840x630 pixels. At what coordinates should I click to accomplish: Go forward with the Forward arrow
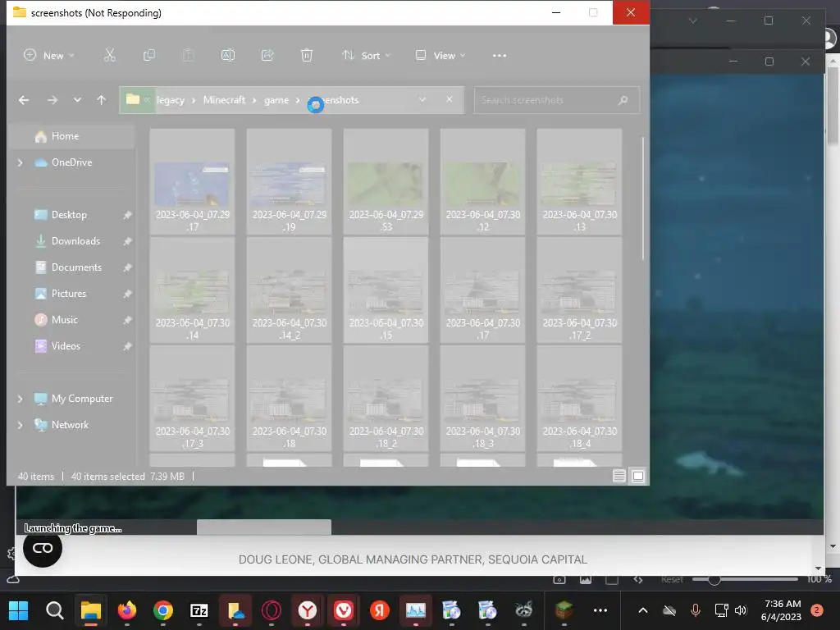click(x=52, y=99)
